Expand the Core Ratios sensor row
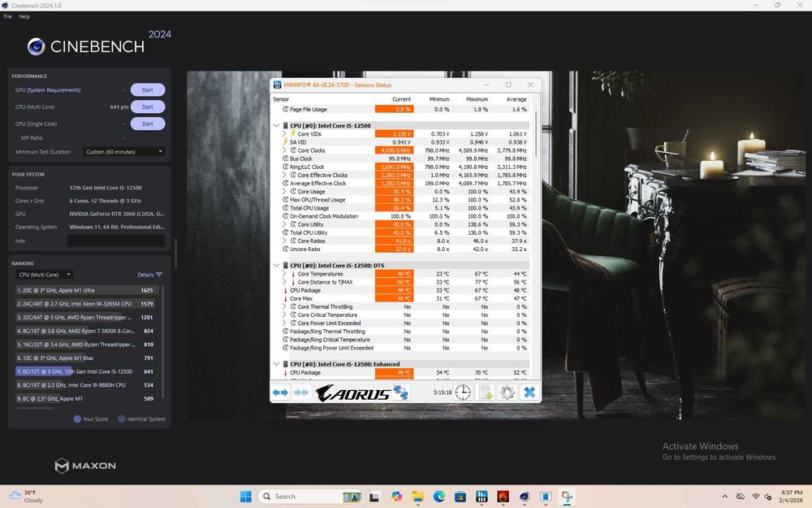The image size is (812, 508). 284,241
